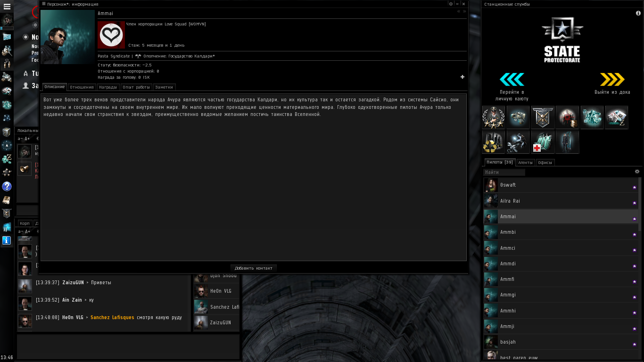
Task: Select pilot Ammgi in list
Action: click(561, 295)
